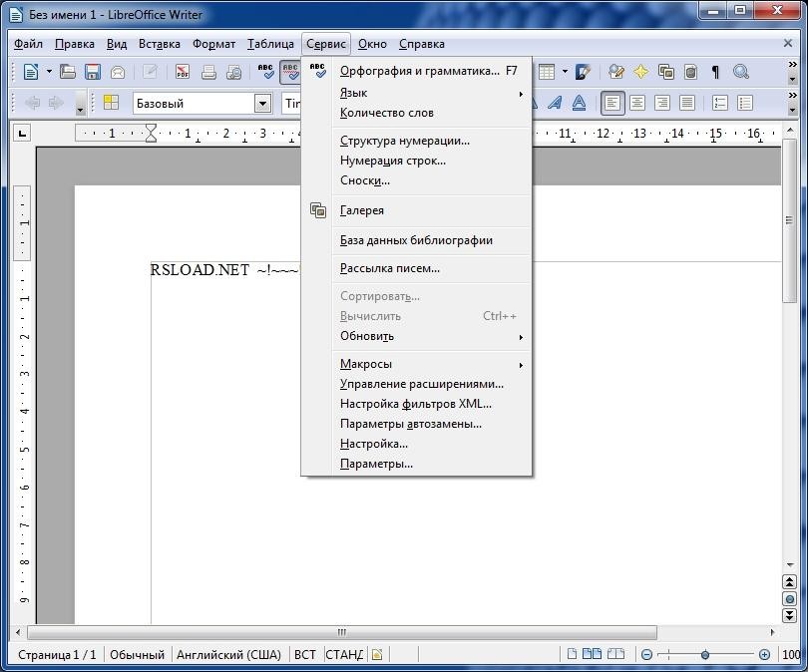The width and height of the screenshot is (808, 672).
Task: Jump to next page with the scrollbar double-arrow
Action: click(789, 615)
